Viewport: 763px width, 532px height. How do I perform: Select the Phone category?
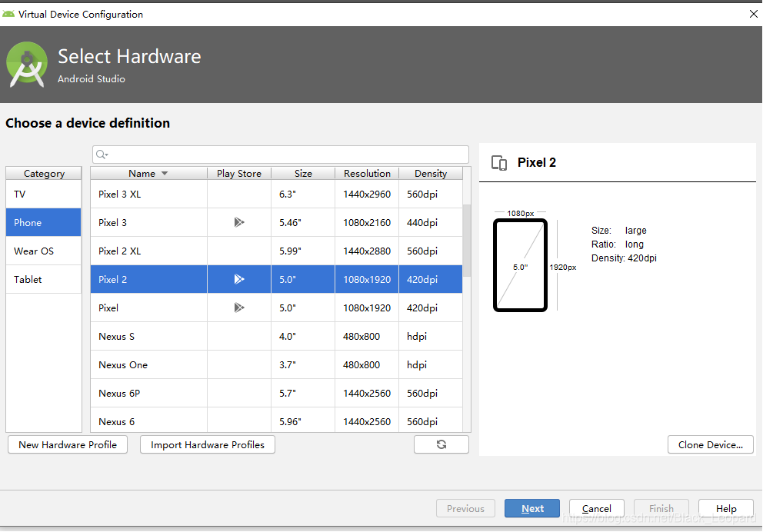43,222
